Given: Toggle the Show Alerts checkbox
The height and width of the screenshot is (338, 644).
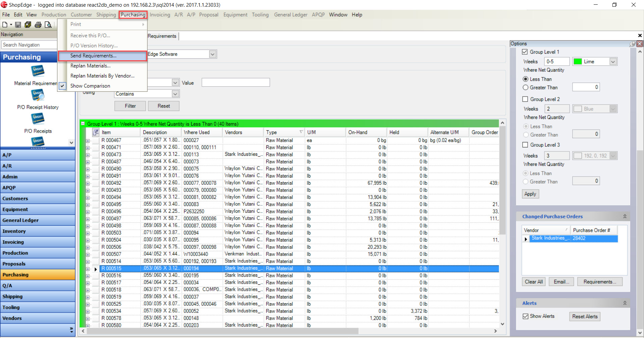Looking at the screenshot, I should [526, 316].
